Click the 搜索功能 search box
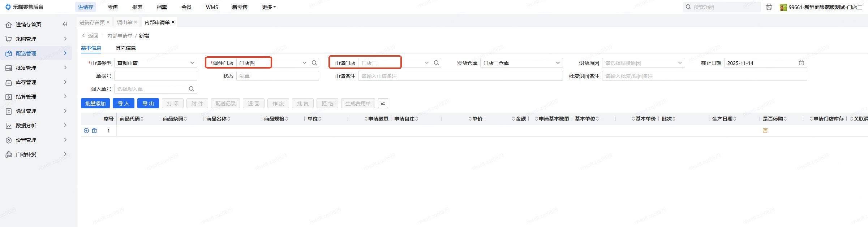Viewport: 868px width, 227px height. [722, 7]
